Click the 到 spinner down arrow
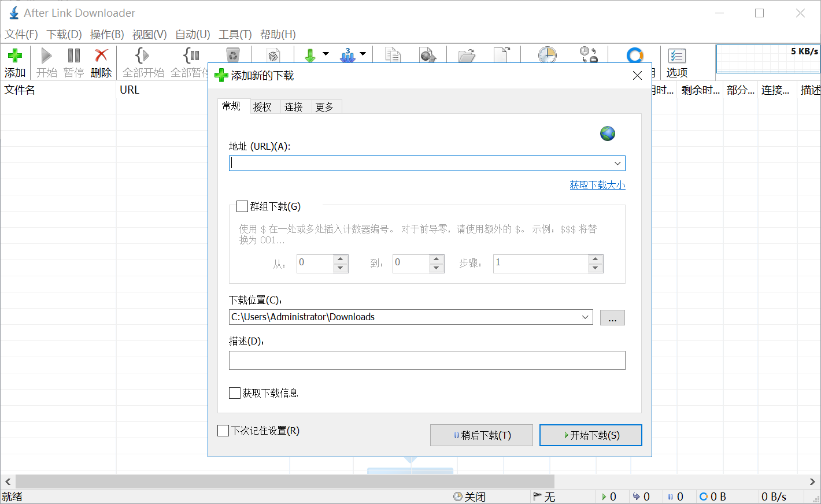The width and height of the screenshot is (821, 504). pyautogui.click(x=437, y=268)
